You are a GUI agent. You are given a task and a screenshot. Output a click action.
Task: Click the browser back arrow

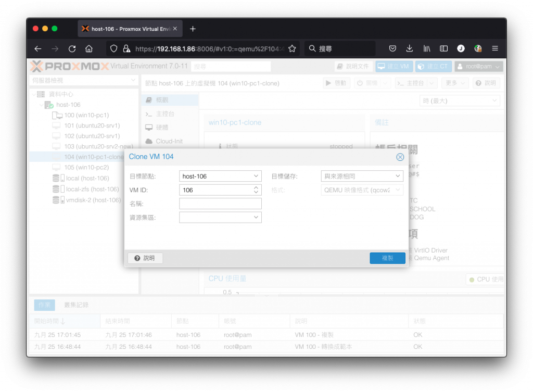[37, 48]
